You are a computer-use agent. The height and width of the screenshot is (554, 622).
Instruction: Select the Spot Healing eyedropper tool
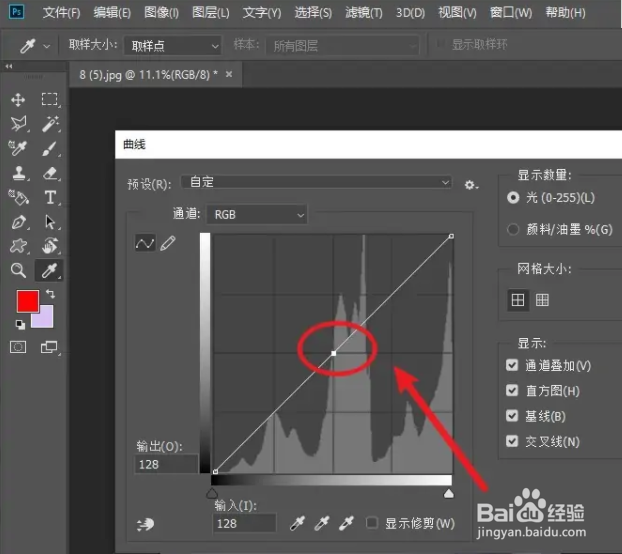coord(18,148)
